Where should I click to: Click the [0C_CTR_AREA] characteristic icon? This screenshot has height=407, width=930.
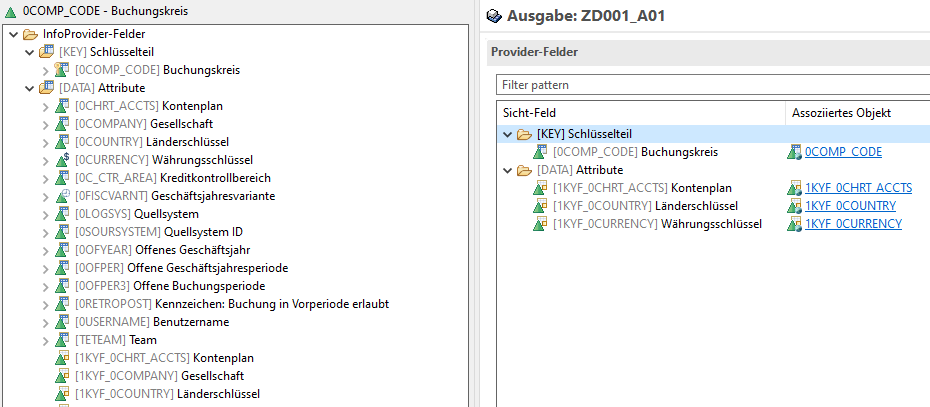click(x=62, y=178)
